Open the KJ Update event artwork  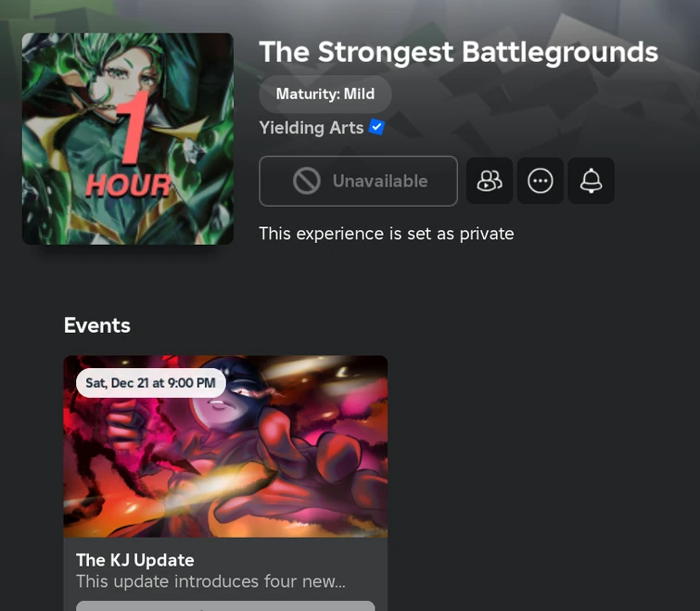pyautogui.click(x=225, y=446)
